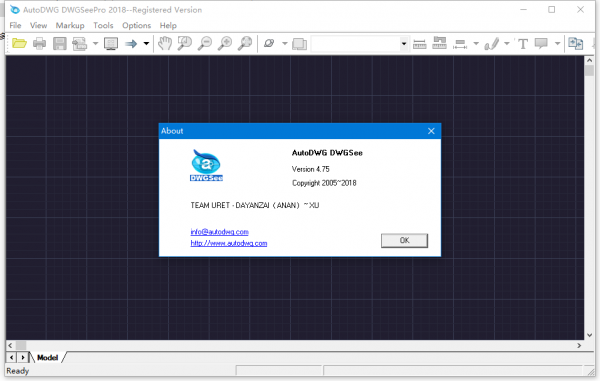Open the Options menu
Image resolution: width=600 pixels, height=381 pixels.
(137, 26)
